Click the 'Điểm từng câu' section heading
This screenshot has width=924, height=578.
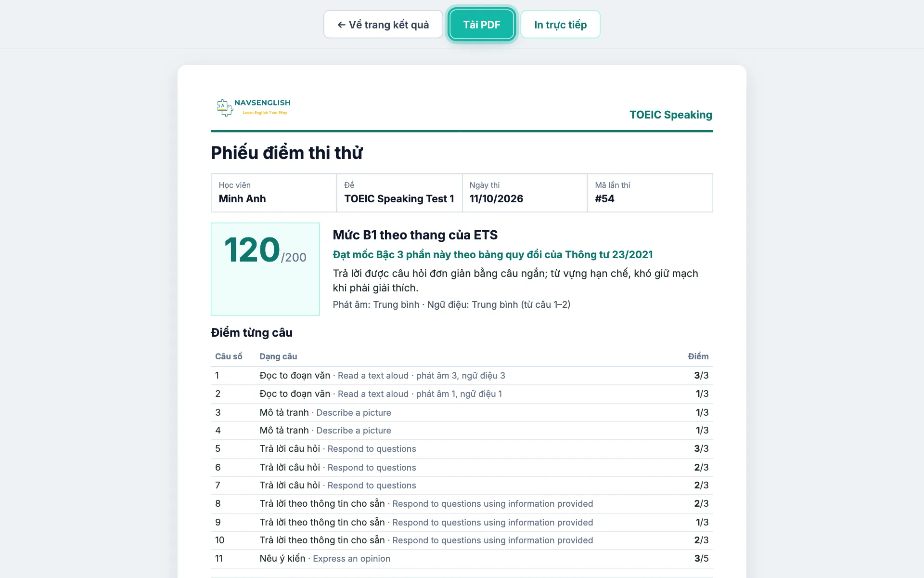(252, 332)
